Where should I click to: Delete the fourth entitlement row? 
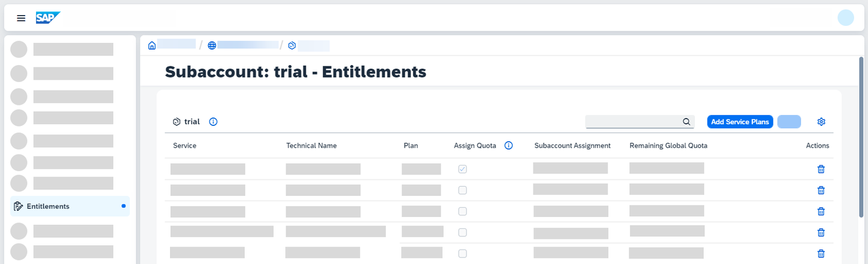(x=820, y=233)
